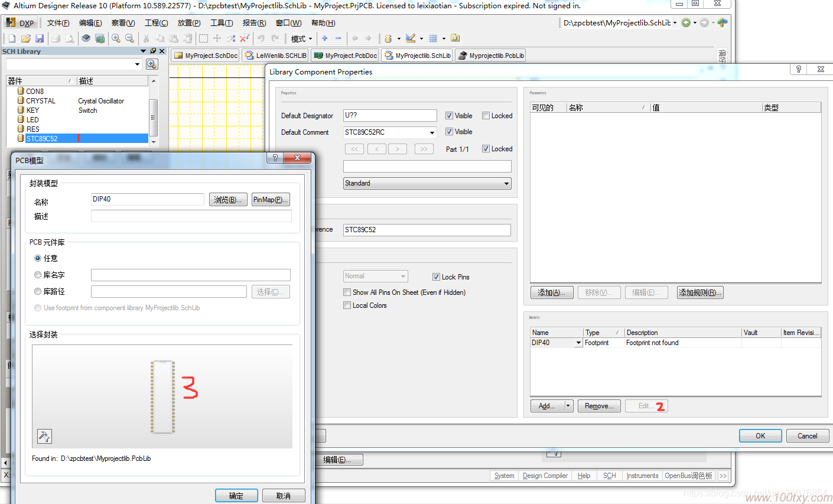Open the DIP40 model name dropdown arrow
Screen dimensions: 833x504
point(578,343)
